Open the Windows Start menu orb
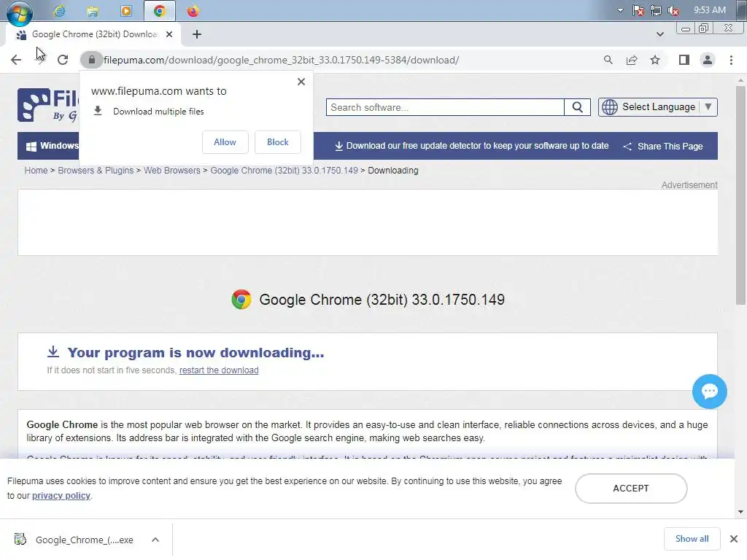The height and width of the screenshot is (560, 747). coord(19,12)
